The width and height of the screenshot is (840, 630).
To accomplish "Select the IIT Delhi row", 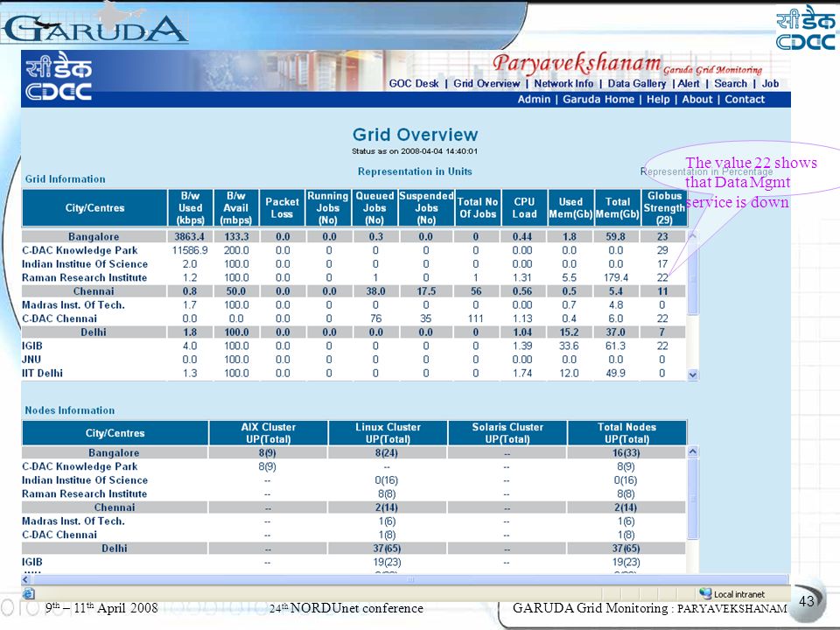I will [x=353, y=373].
